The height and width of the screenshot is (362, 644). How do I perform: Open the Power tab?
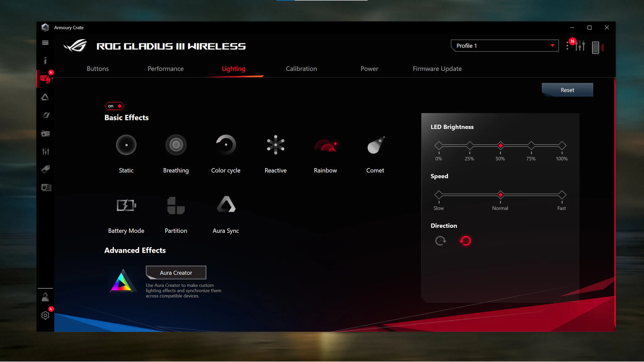coord(369,69)
